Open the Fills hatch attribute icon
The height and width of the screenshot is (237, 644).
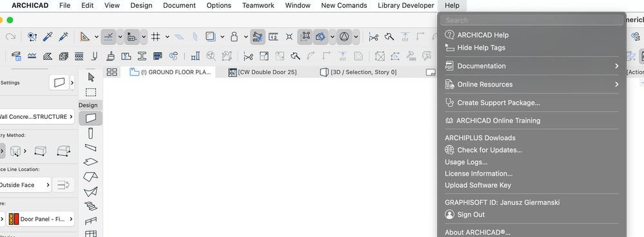tap(48, 56)
